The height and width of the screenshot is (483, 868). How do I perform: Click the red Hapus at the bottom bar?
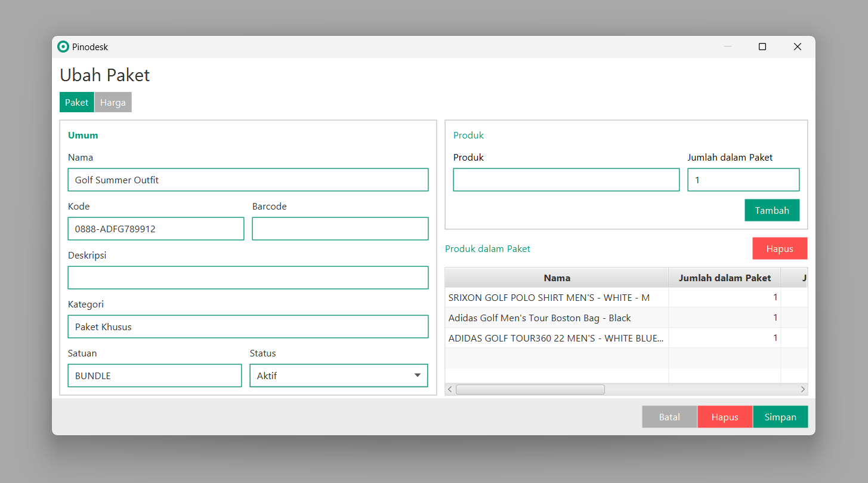pyautogui.click(x=725, y=417)
